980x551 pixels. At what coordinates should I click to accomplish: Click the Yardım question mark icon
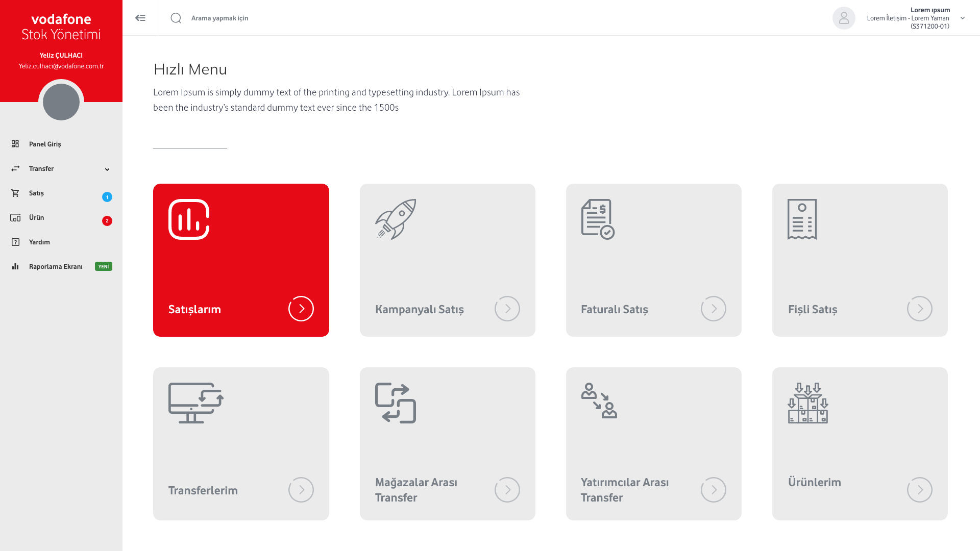(x=15, y=242)
